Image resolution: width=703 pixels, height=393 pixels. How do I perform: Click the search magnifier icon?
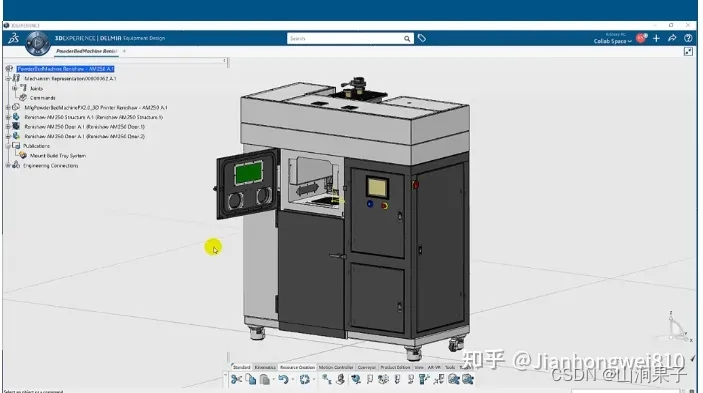point(407,39)
